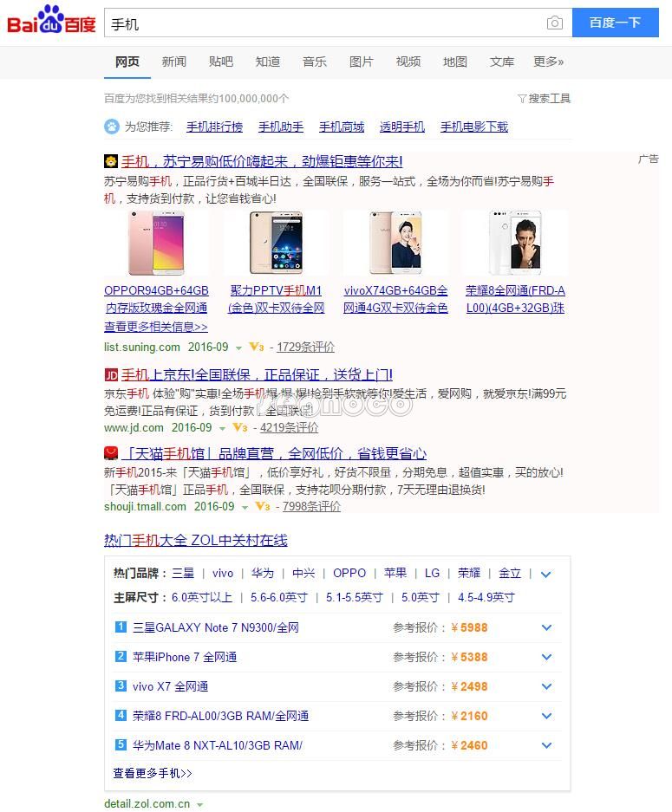
Task: Click the Suning lion favicon icon
Action: (x=111, y=161)
